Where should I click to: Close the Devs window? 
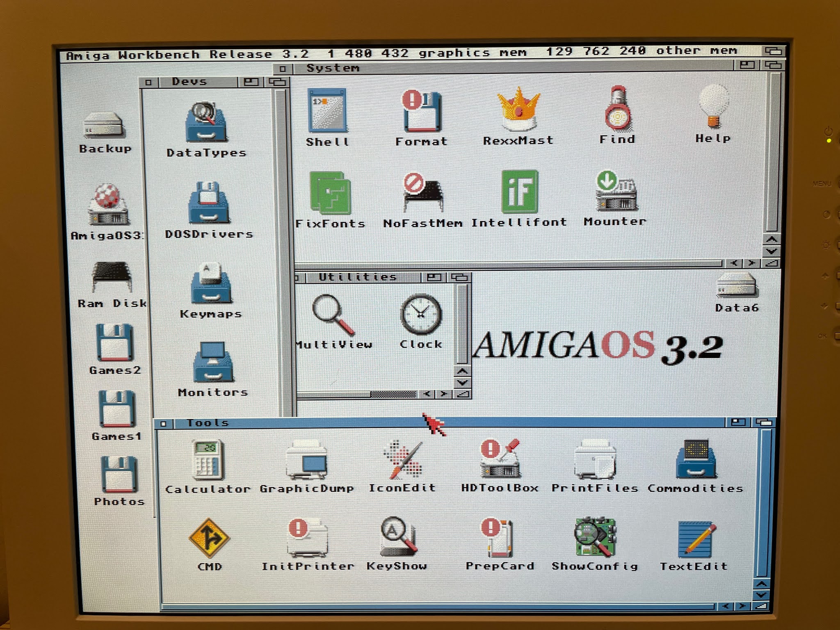149,82
